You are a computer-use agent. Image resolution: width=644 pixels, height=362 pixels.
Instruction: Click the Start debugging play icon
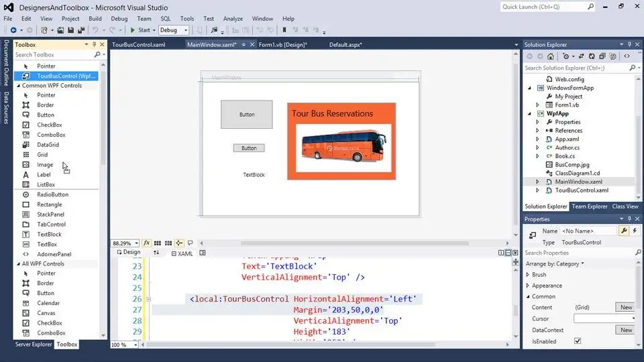tap(132, 30)
